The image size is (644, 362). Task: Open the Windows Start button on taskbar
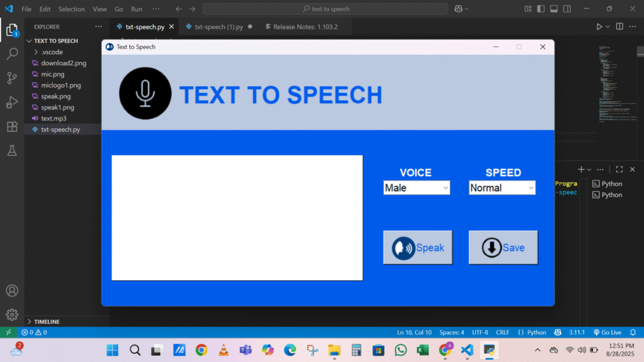pos(112,350)
